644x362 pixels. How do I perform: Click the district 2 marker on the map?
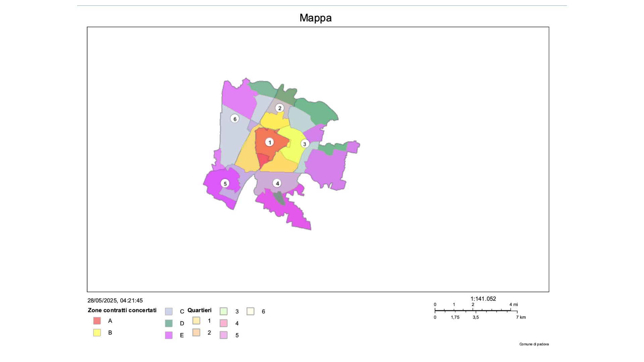point(280,108)
